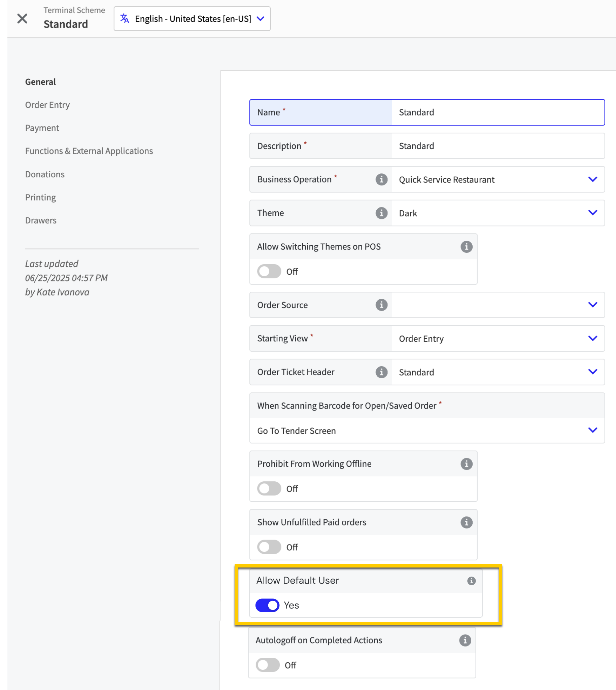Show info for Allow Switching Themes on POS
The width and height of the screenshot is (616, 690).
(x=466, y=247)
